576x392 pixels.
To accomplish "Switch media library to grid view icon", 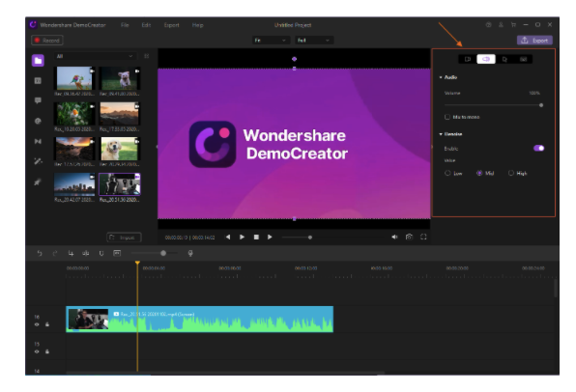I will 147,56.
